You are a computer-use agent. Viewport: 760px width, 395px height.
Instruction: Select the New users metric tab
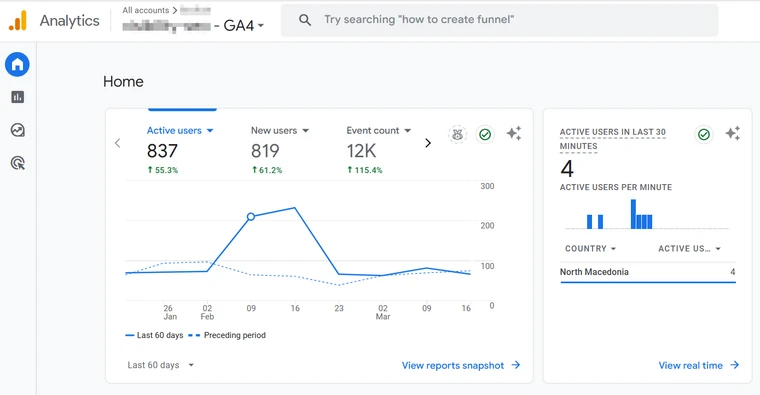[x=280, y=150]
